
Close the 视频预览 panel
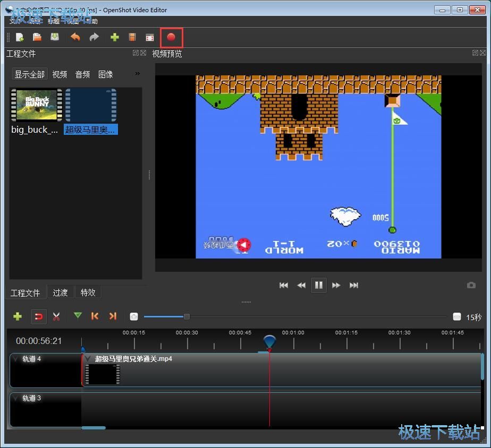[482, 53]
